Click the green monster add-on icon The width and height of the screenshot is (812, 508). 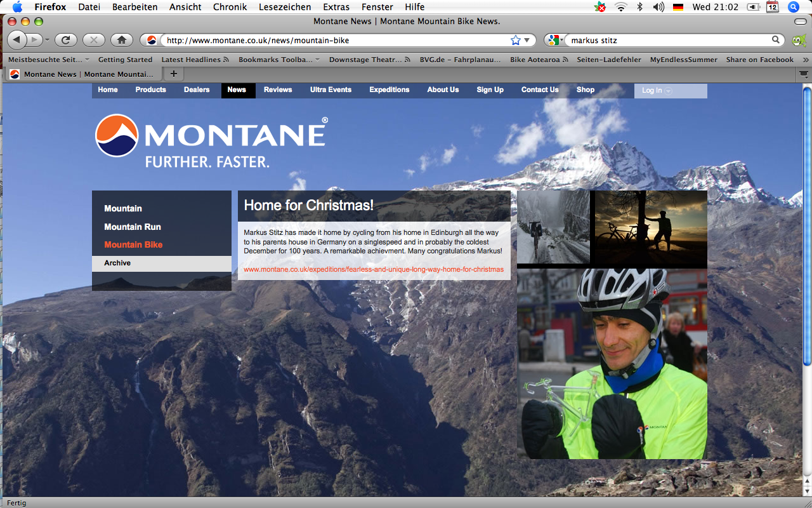[798, 41]
